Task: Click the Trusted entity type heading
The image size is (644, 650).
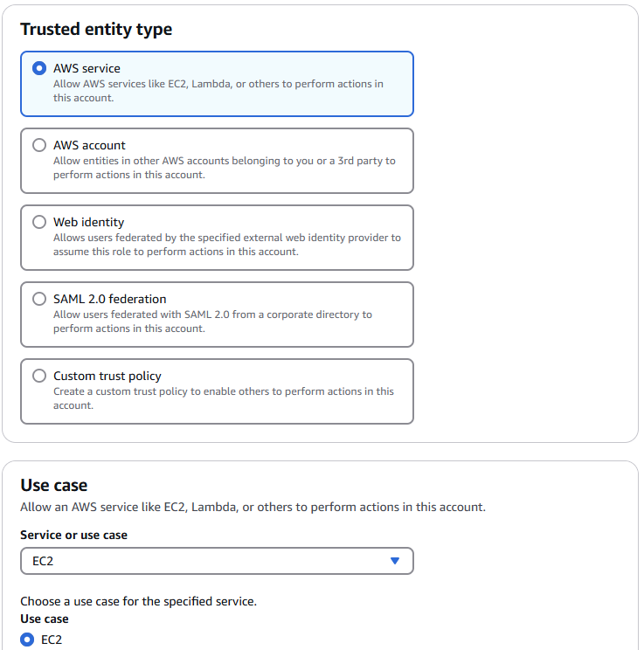Action: [96, 30]
